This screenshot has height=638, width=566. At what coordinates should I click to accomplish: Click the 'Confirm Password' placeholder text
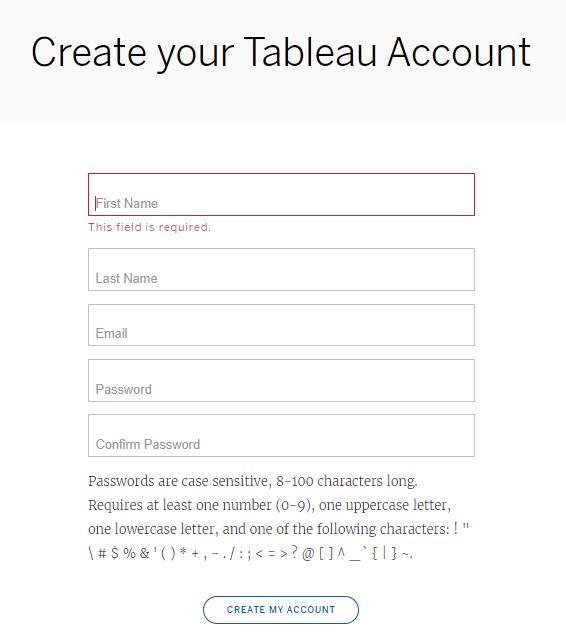[148, 444]
